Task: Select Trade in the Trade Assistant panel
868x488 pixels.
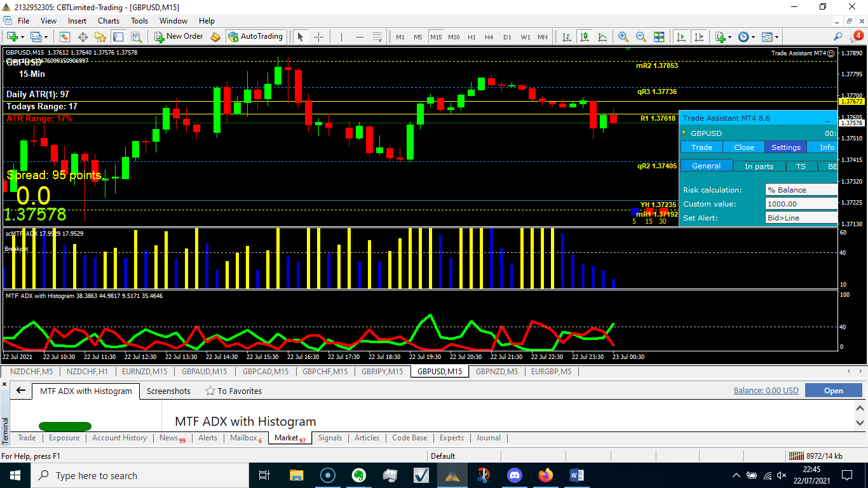Action: [702, 147]
